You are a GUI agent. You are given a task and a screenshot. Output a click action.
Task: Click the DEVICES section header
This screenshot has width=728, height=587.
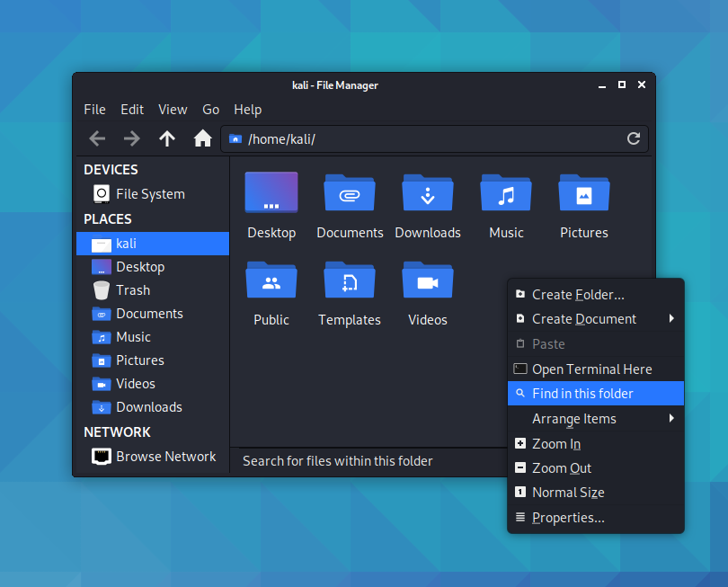[x=111, y=170]
